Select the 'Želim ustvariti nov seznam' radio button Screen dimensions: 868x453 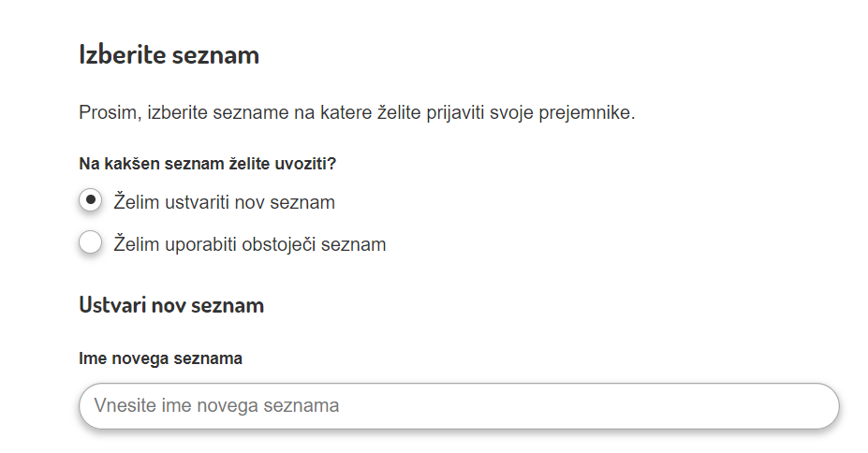click(x=91, y=200)
